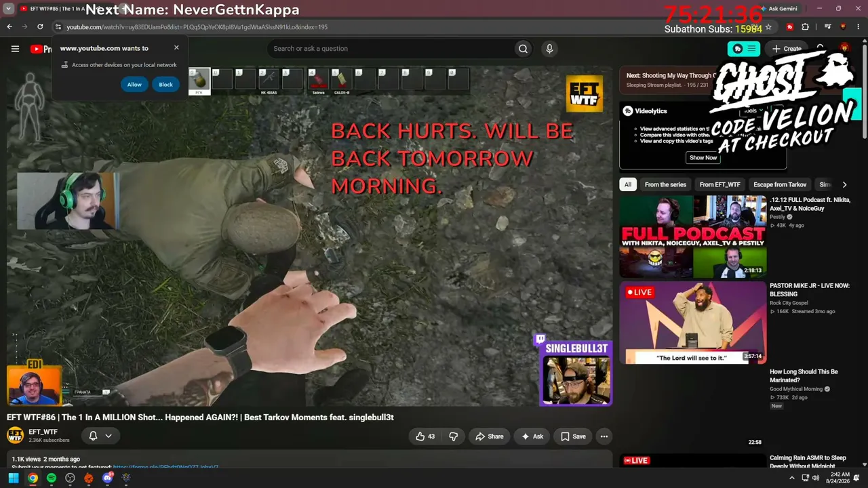
Task: Reload the current YouTube page
Action: pos(40,27)
